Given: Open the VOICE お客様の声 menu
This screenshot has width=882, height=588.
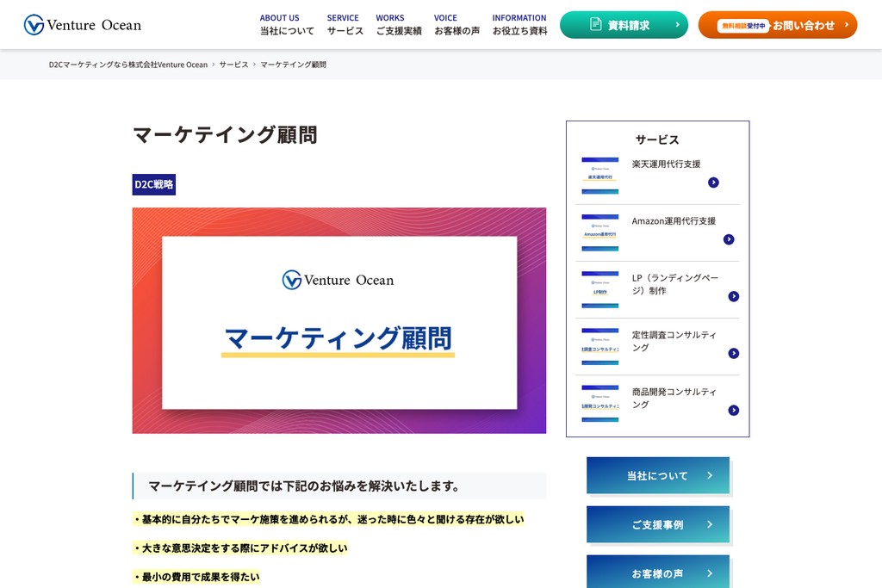Looking at the screenshot, I should click(x=457, y=25).
